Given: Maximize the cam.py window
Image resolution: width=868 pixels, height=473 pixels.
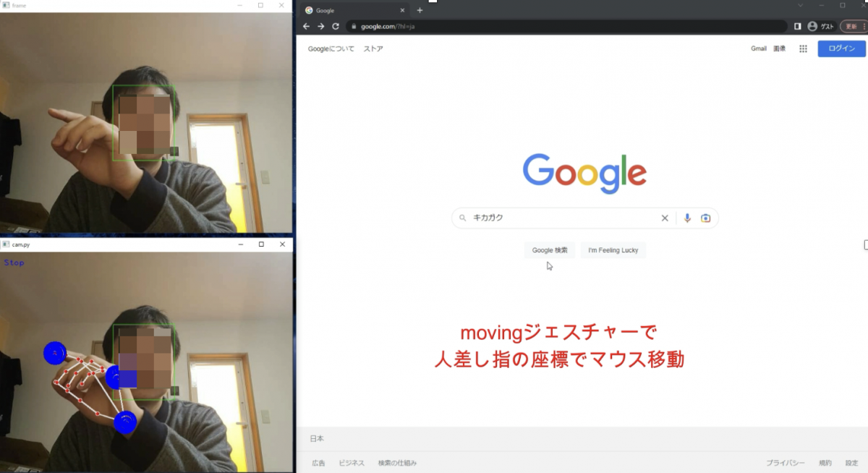Looking at the screenshot, I should (261, 244).
